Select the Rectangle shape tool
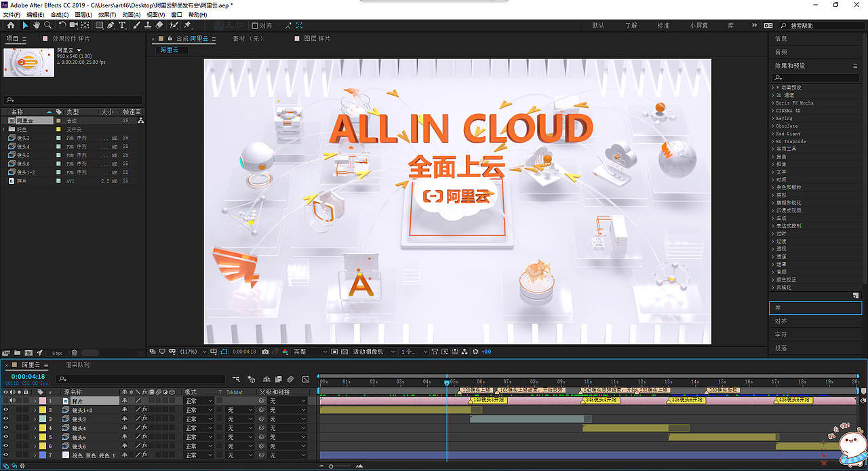 [99, 25]
